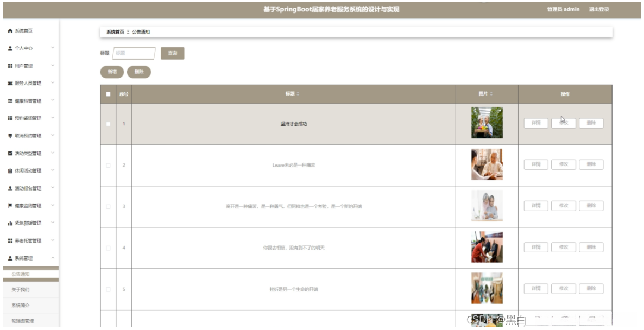Check the checkbox for row 4
Screen dimensions: 644x330
click(x=109, y=248)
